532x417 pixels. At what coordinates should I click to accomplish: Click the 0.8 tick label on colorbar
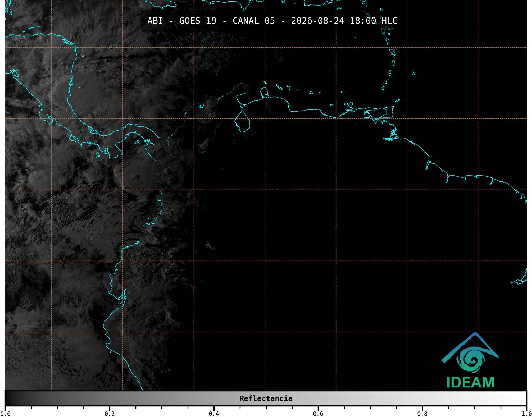[422, 414]
